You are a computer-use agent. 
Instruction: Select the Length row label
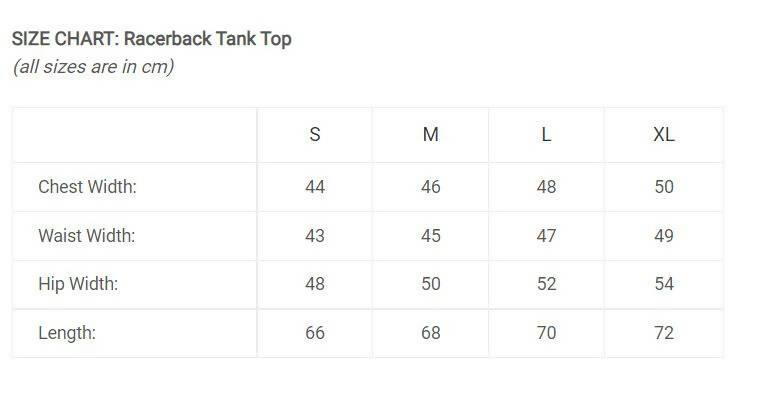pos(67,333)
